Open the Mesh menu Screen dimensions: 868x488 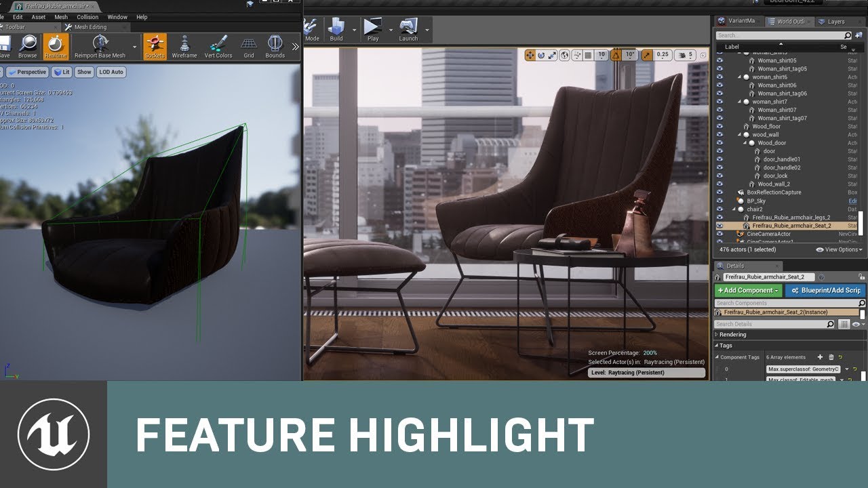pyautogui.click(x=61, y=17)
